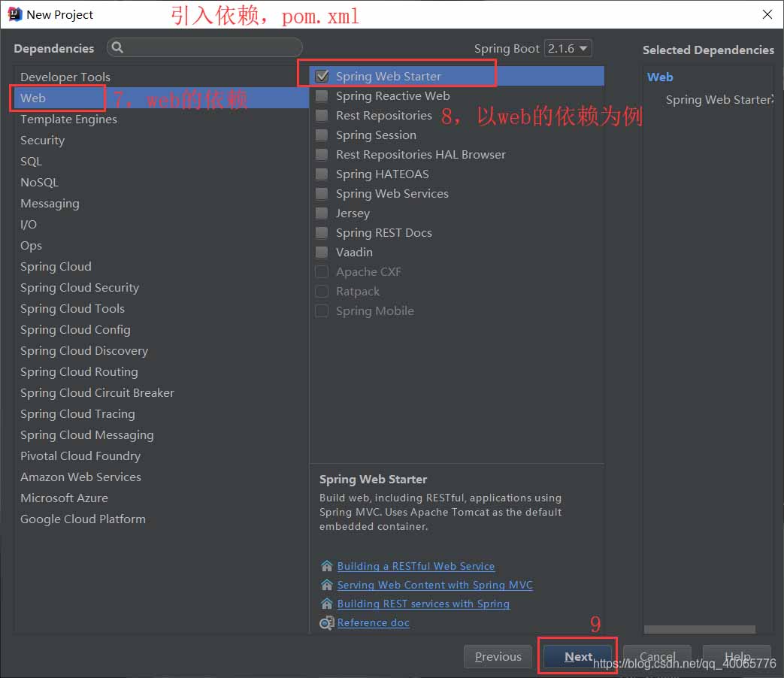Open Building REST services with Spring link
Image resolution: width=784 pixels, height=678 pixels.
[423, 604]
